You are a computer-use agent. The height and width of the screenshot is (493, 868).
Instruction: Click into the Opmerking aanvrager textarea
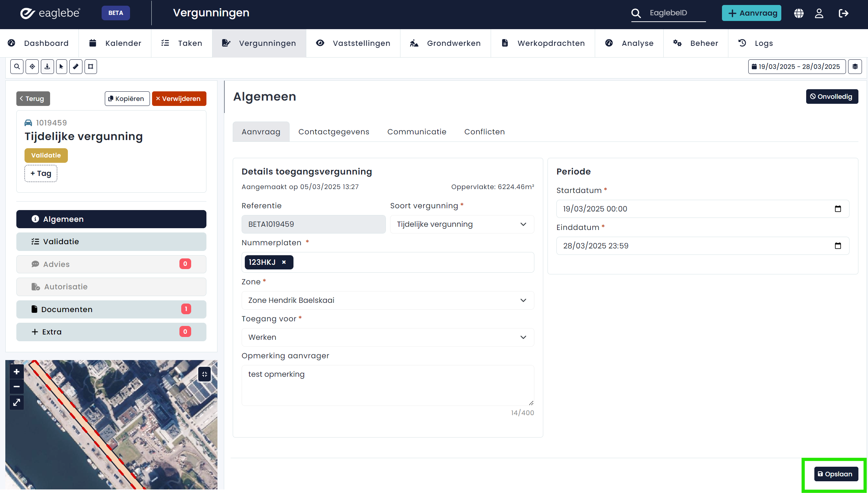[387, 385]
